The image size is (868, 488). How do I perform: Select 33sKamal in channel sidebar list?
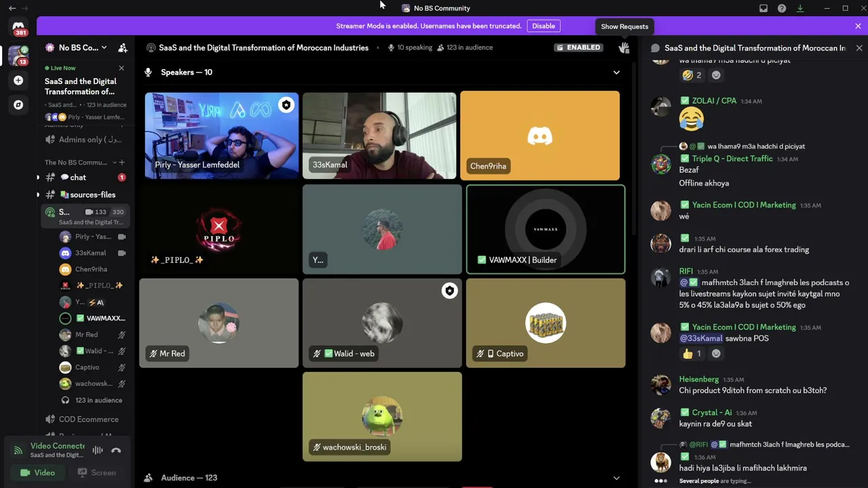pyautogui.click(x=93, y=253)
